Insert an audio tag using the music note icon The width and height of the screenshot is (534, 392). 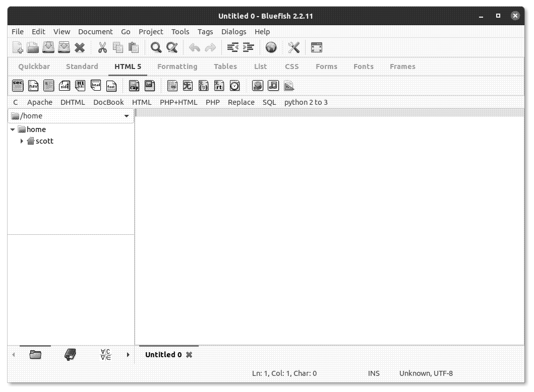tap(273, 86)
